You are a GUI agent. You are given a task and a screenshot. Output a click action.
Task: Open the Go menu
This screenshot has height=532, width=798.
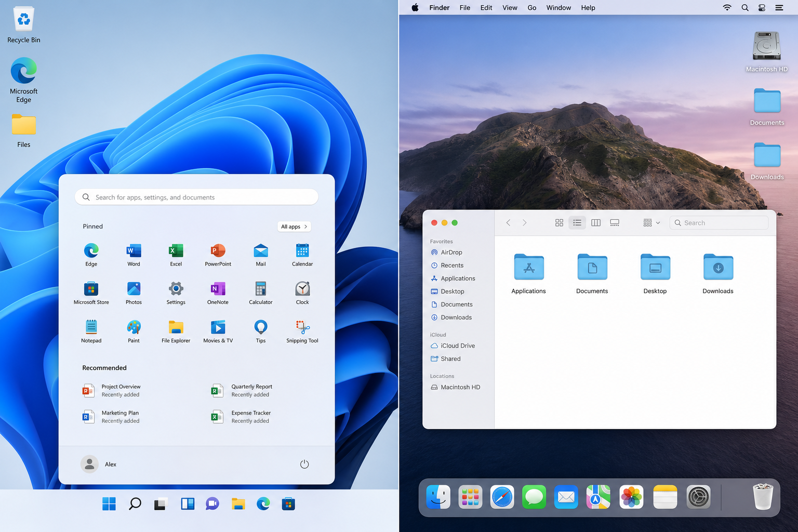point(532,8)
